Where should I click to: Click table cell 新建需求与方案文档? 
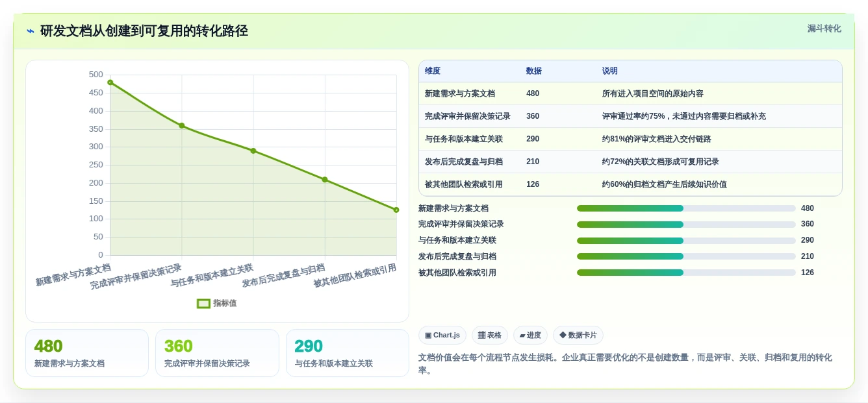pyautogui.click(x=460, y=93)
